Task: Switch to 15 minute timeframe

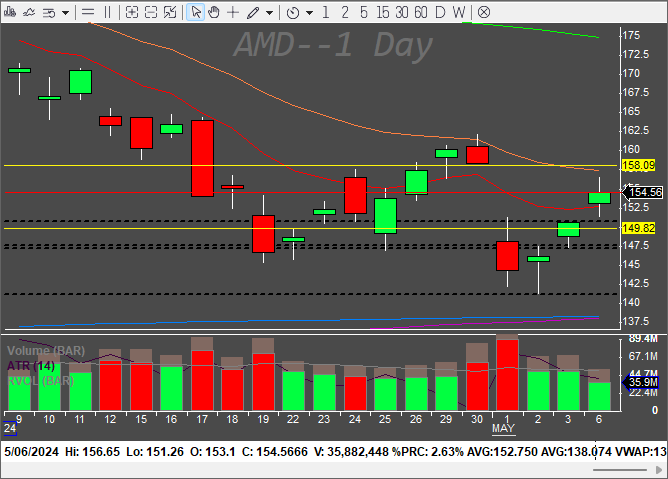Action: (383, 12)
